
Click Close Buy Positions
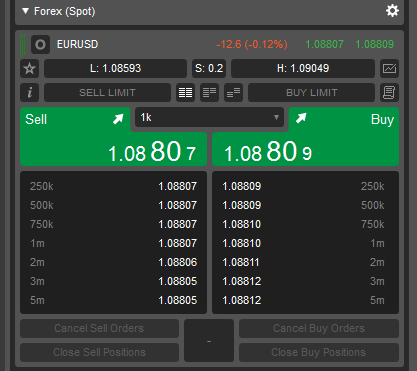coord(319,352)
